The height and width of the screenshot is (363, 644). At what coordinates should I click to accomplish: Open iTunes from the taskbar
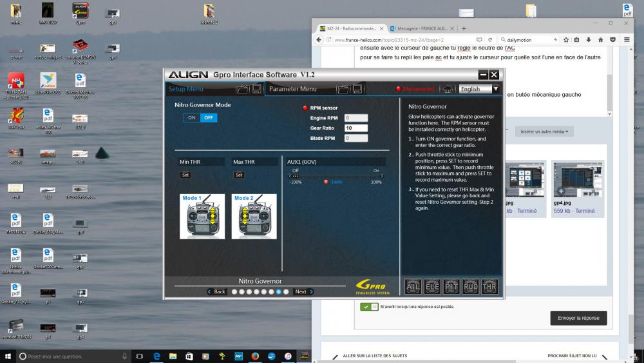click(288, 356)
